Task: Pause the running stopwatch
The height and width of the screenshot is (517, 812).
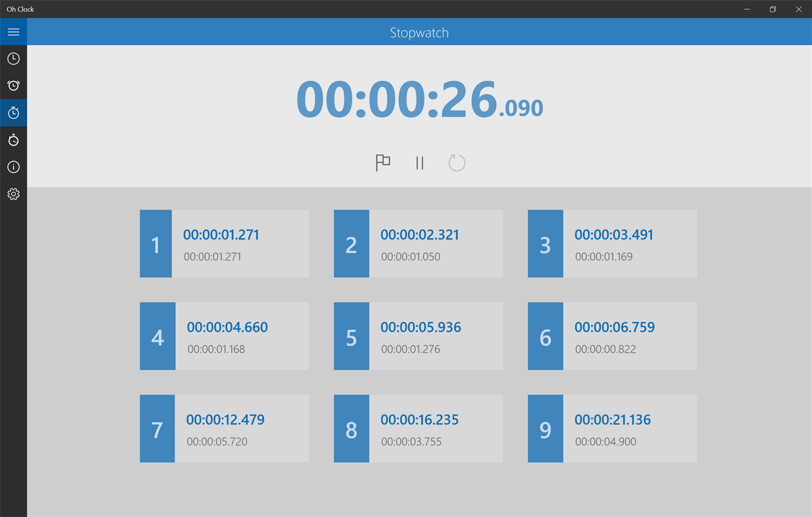Action: [420, 162]
